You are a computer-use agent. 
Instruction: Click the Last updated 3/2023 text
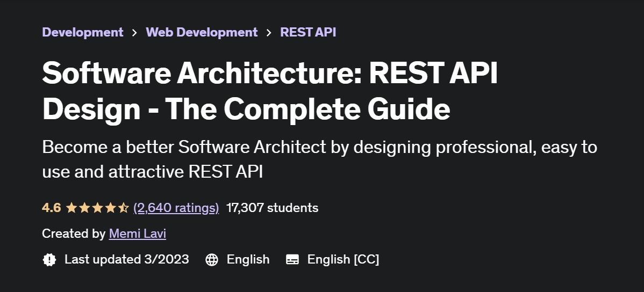pyautogui.click(x=127, y=260)
